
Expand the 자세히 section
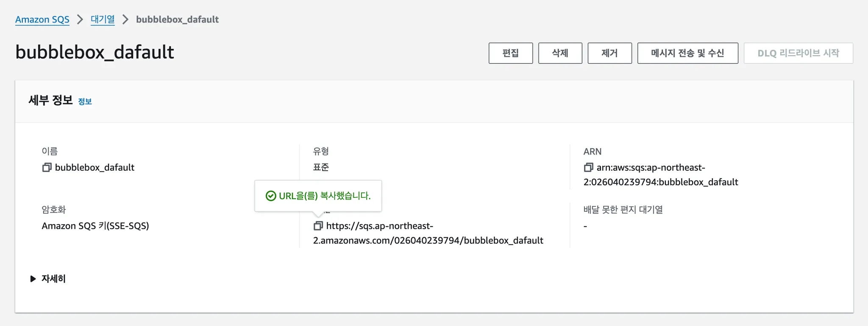(x=48, y=279)
